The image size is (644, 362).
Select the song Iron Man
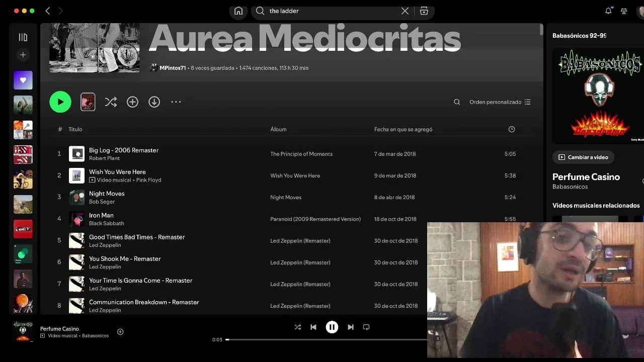(x=101, y=215)
